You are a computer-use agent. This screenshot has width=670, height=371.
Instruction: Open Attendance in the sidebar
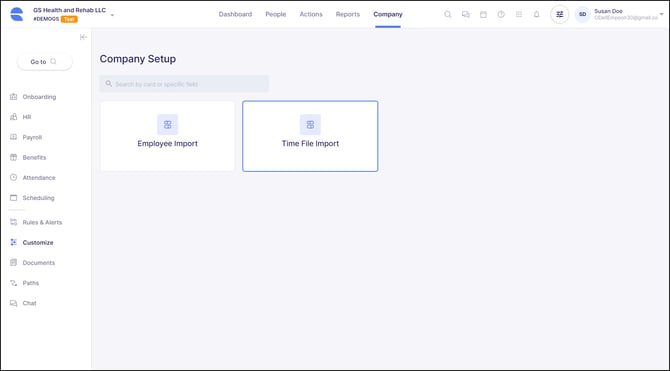click(39, 177)
